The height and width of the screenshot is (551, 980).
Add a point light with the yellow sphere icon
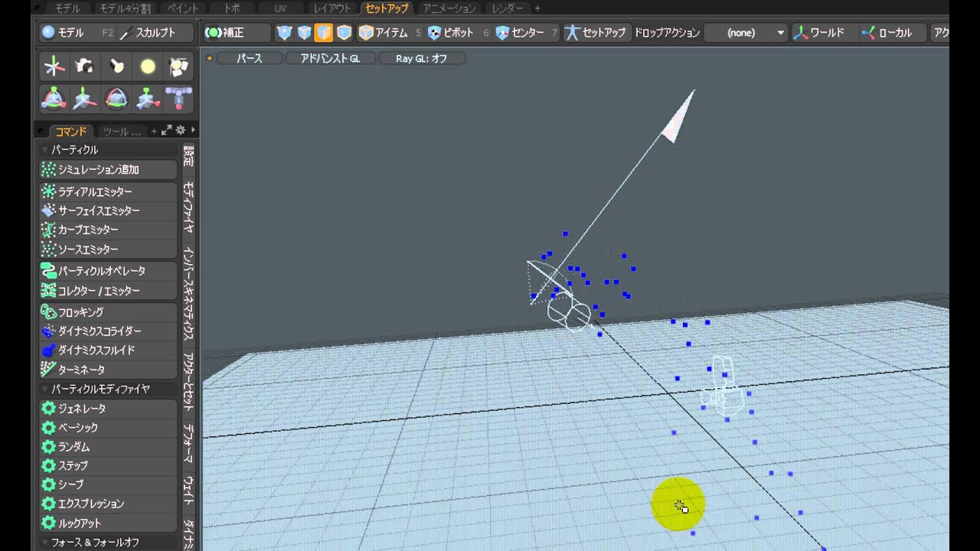[148, 67]
